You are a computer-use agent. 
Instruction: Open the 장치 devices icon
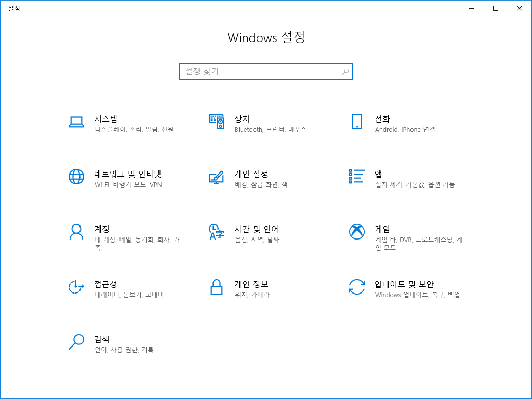216,122
